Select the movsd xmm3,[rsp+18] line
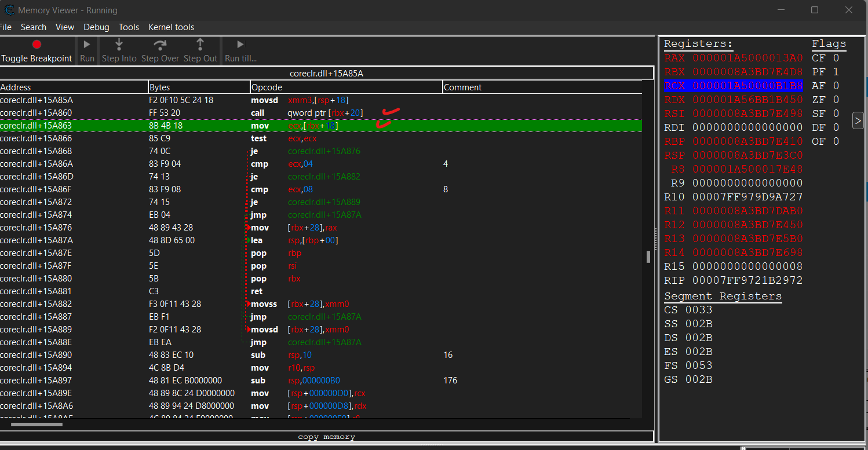This screenshot has width=868, height=450. click(x=321, y=100)
